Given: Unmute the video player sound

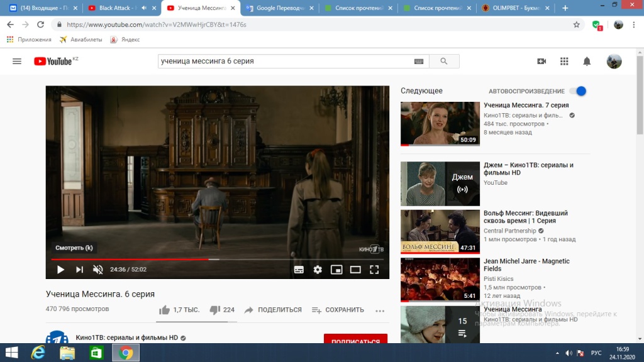Looking at the screenshot, I should point(97,269).
